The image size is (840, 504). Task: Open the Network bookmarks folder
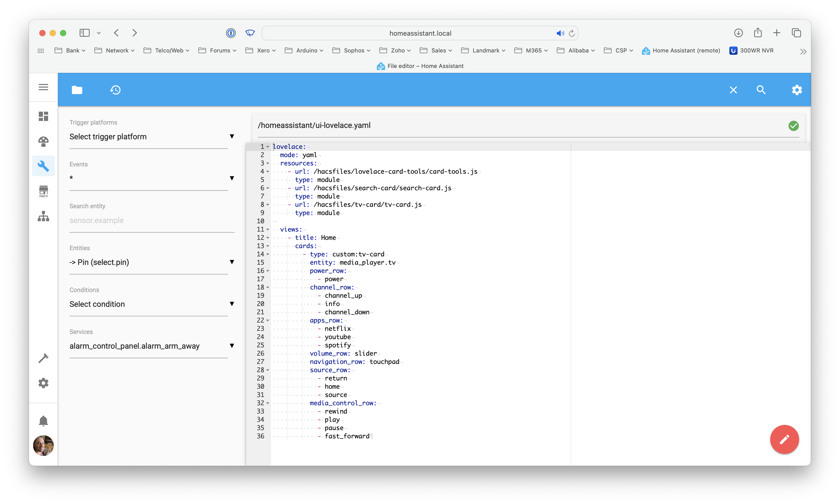[x=115, y=51]
